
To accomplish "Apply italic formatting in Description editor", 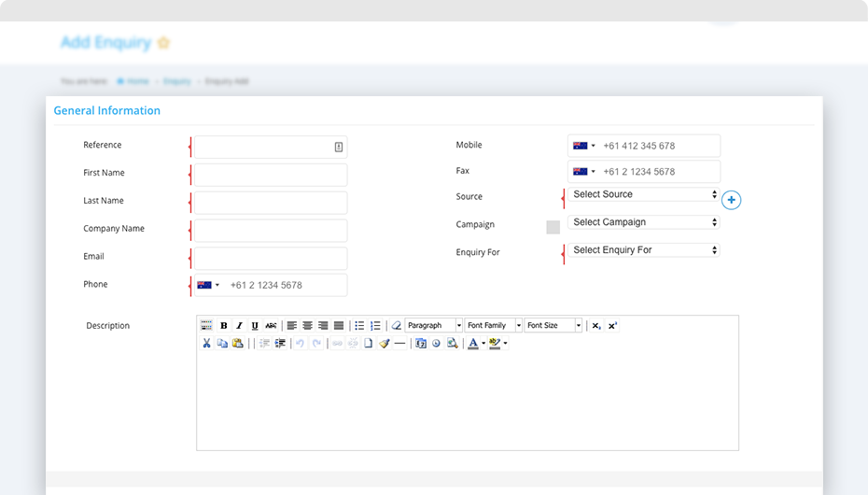I will (239, 326).
